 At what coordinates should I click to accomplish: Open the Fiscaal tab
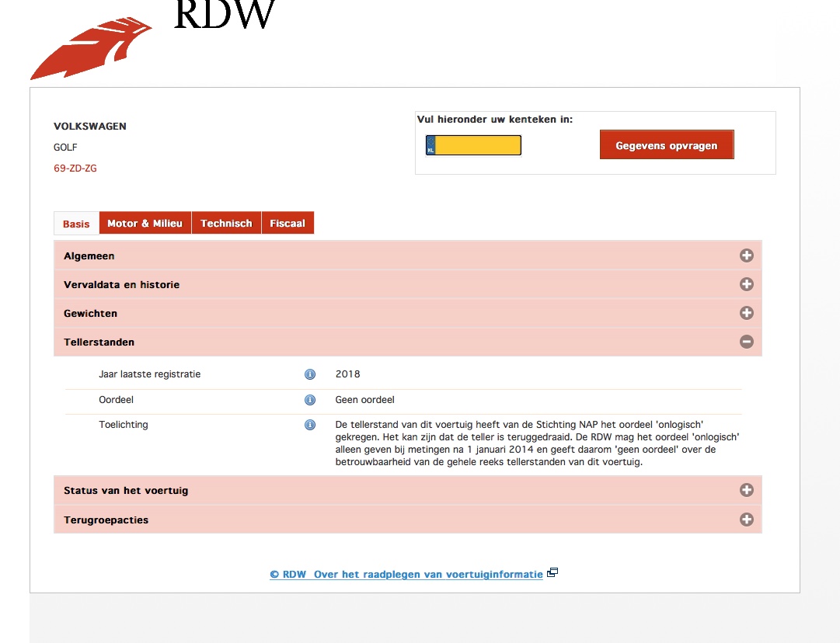point(288,223)
